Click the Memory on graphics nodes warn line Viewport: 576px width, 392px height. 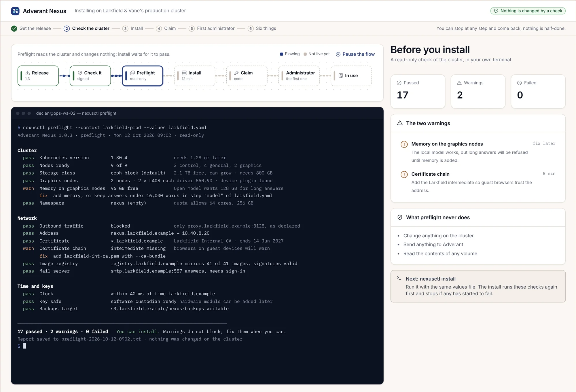[x=153, y=188]
